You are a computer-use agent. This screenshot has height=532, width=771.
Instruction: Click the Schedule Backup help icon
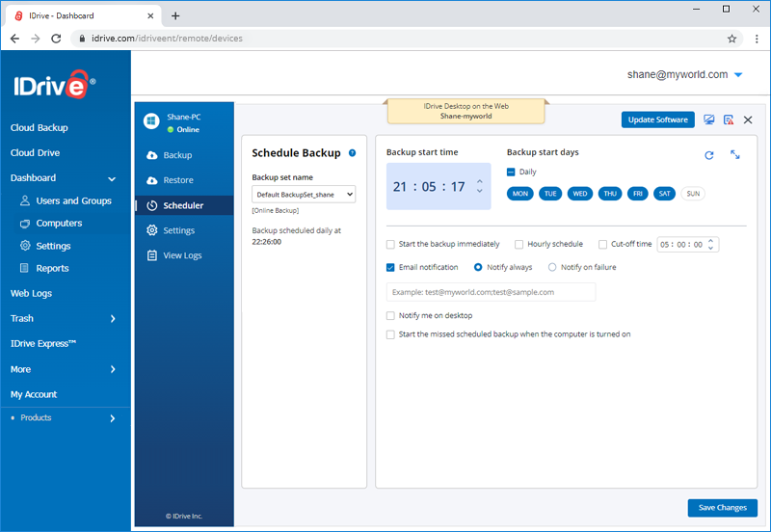point(352,153)
